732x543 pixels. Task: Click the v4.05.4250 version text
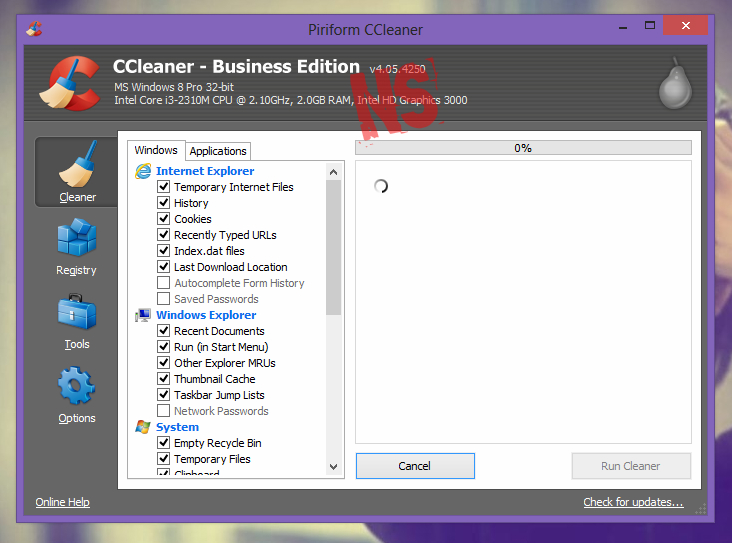tap(397, 69)
